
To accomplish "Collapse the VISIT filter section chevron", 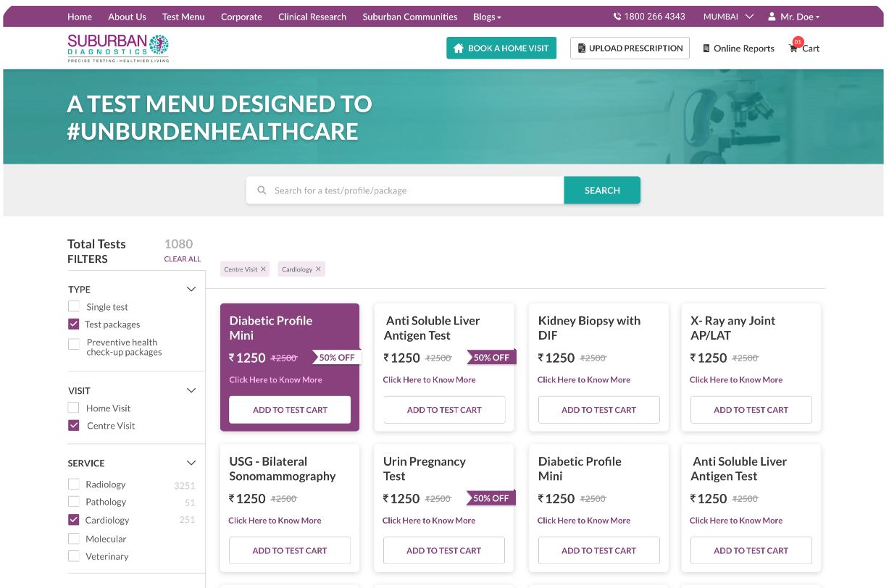I will [x=191, y=390].
